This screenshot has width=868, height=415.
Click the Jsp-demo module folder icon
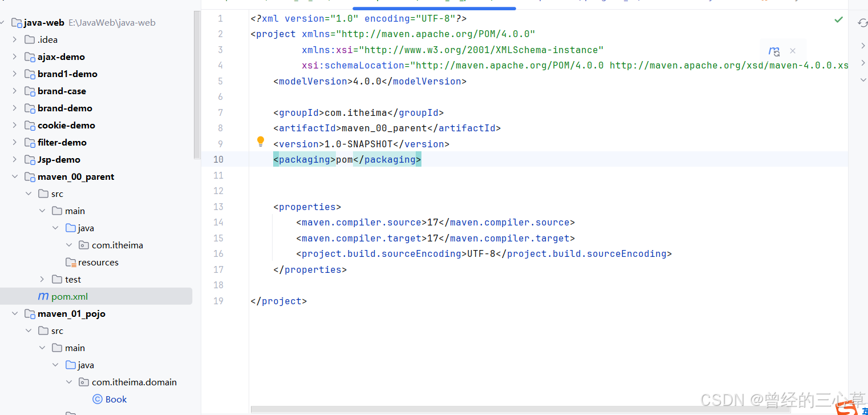[30, 159]
